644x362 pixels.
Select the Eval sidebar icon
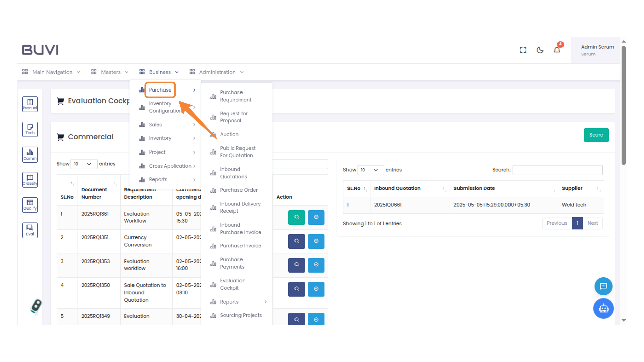30,230
